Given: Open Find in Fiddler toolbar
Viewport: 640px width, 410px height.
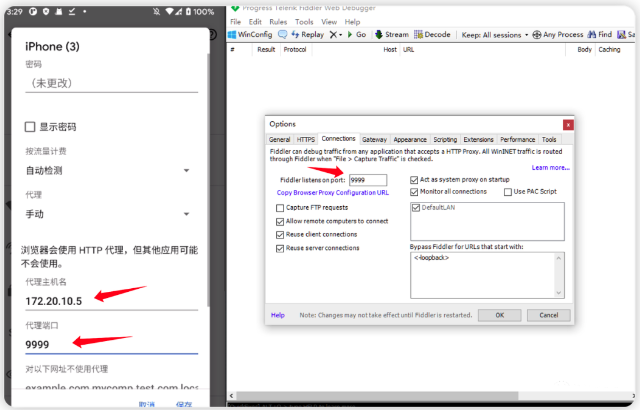Looking at the screenshot, I should (600, 35).
